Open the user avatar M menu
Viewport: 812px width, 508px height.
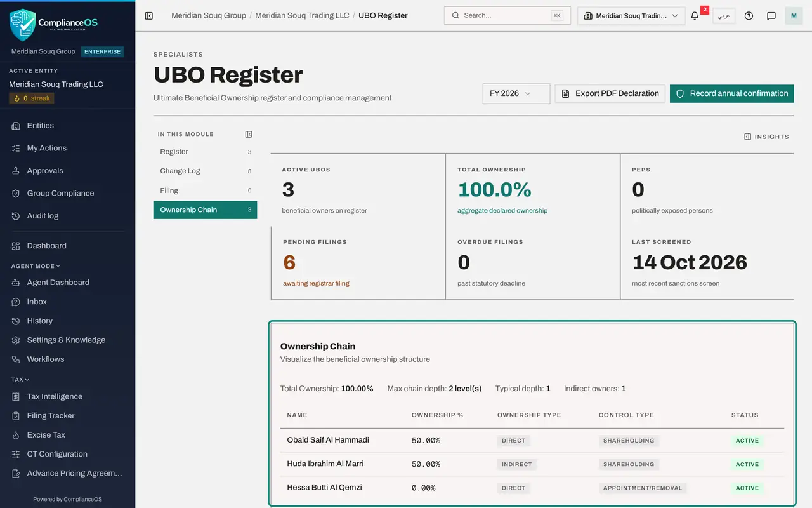click(x=794, y=16)
